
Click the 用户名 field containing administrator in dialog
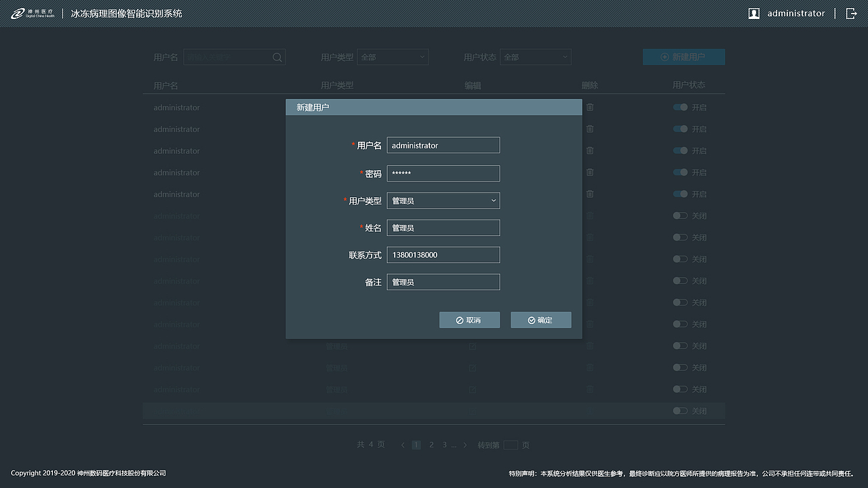tap(443, 145)
